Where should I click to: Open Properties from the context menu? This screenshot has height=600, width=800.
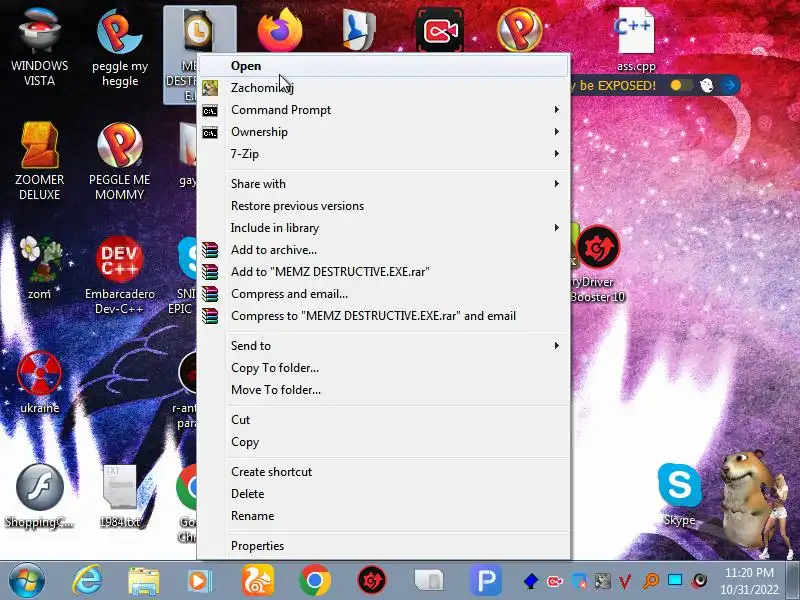click(x=384, y=546)
